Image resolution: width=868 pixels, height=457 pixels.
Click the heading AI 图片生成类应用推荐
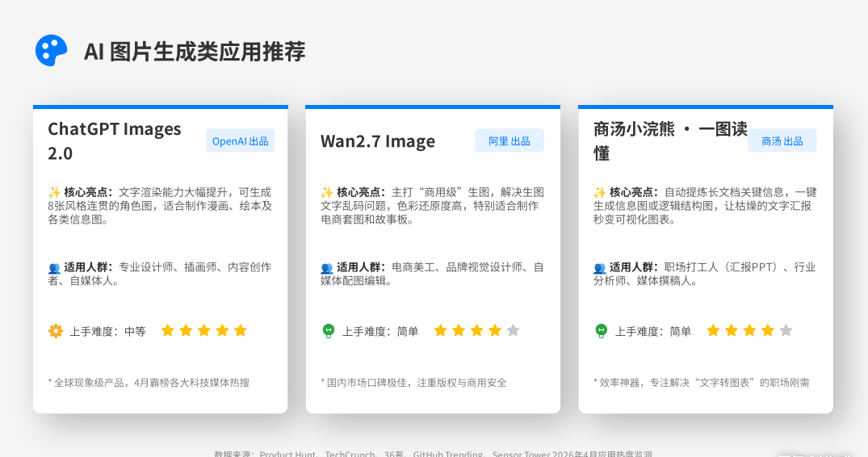pos(195,52)
